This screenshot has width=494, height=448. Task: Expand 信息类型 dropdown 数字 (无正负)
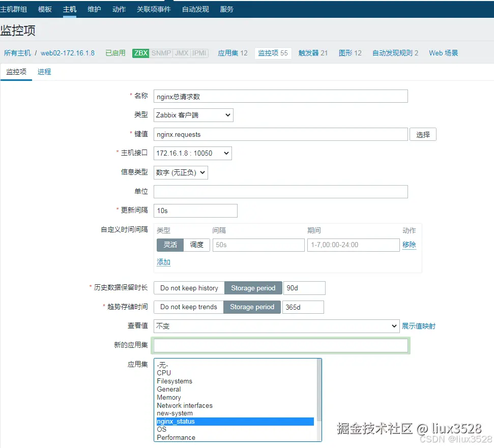point(181,172)
